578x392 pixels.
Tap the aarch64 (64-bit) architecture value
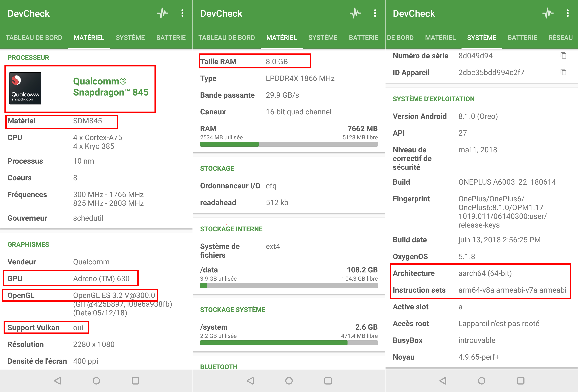[x=485, y=273]
